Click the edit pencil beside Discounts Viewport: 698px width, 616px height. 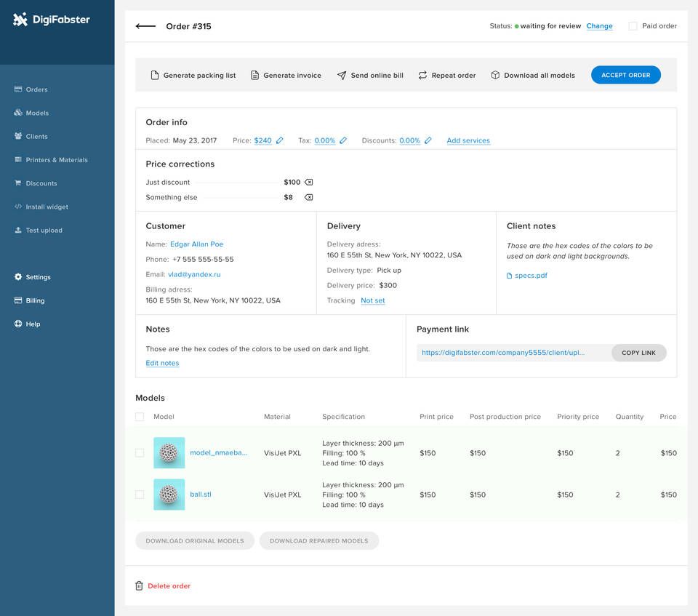(x=428, y=140)
